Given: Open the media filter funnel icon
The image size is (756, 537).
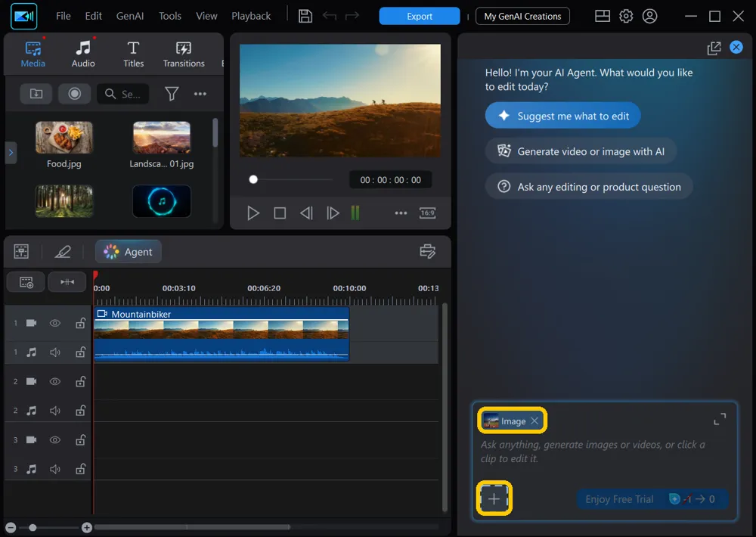Looking at the screenshot, I should 172,94.
